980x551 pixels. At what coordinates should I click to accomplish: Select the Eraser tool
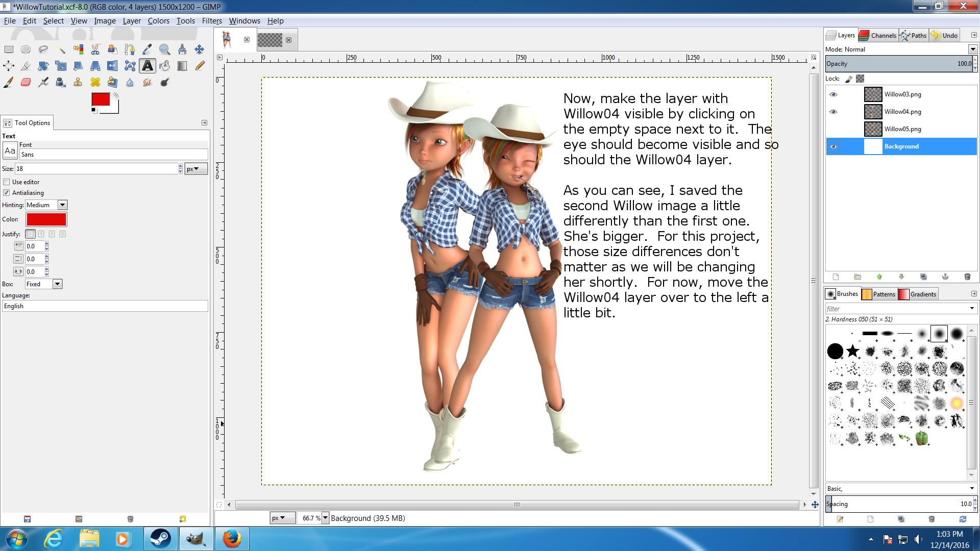[26, 82]
